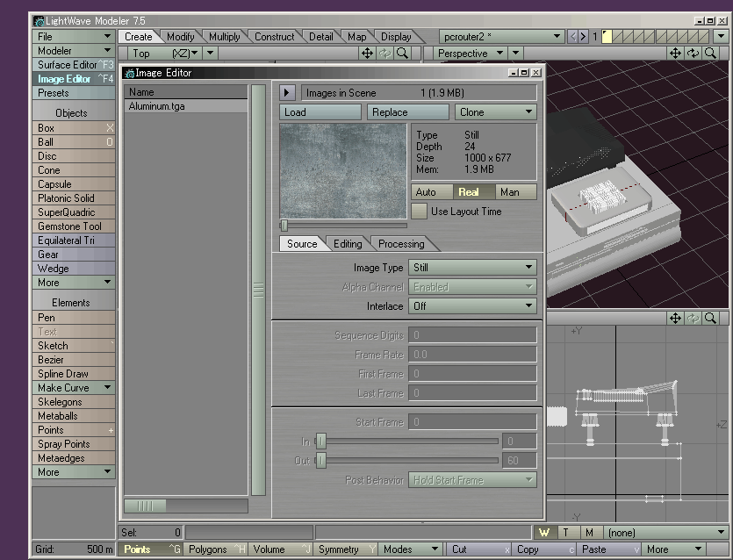Screen dimensions: 733x560
Task: Open the Perspective view dropdown
Action: click(471, 53)
